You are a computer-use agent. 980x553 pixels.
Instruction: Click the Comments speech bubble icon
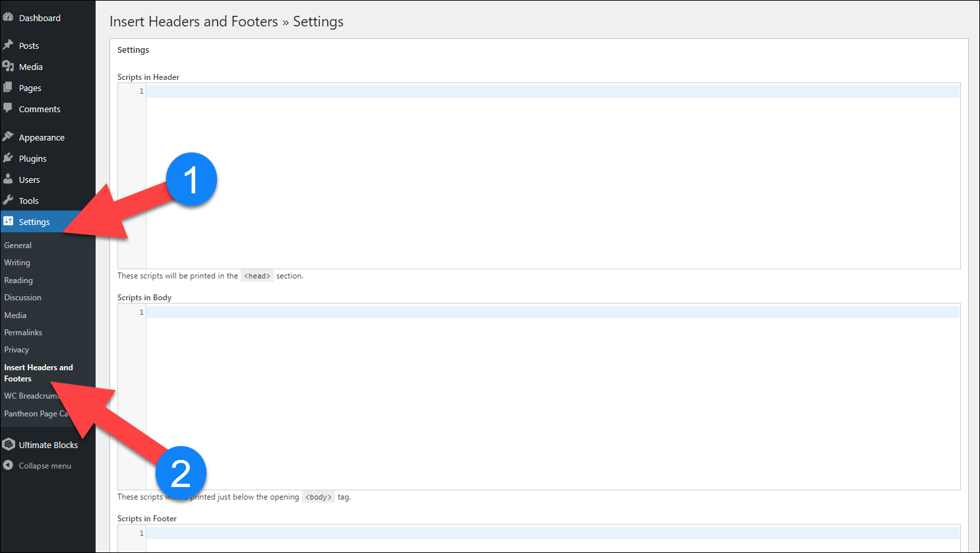8,108
